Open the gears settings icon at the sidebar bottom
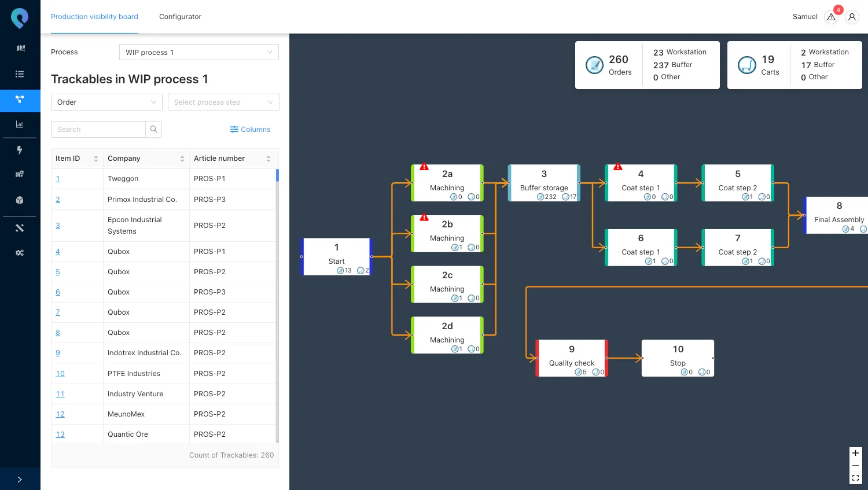 pyautogui.click(x=20, y=253)
